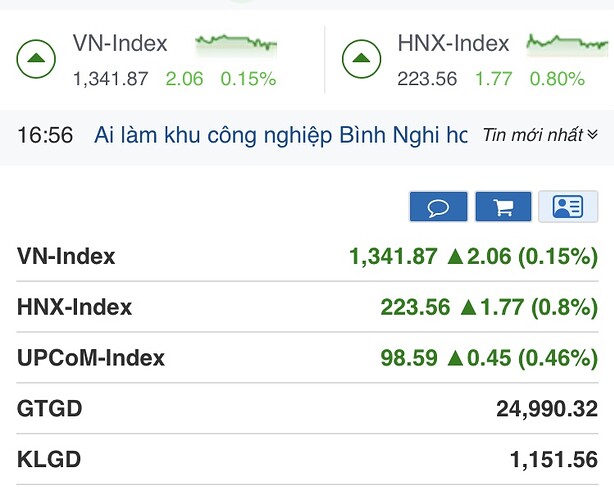Click the HNX-Index green up-arrow circle icon
Screen dimensions: 614x500
click(x=362, y=59)
